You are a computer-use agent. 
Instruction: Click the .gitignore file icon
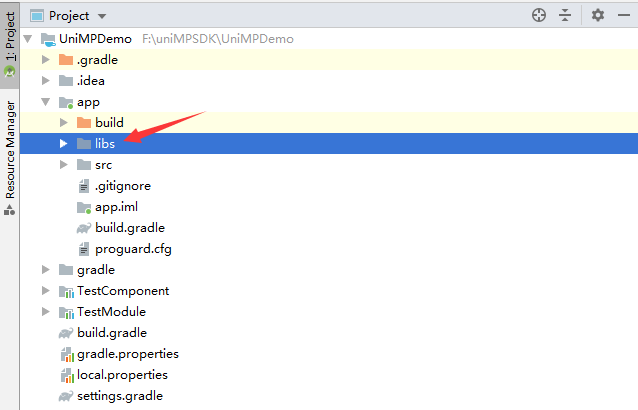pyautogui.click(x=83, y=186)
